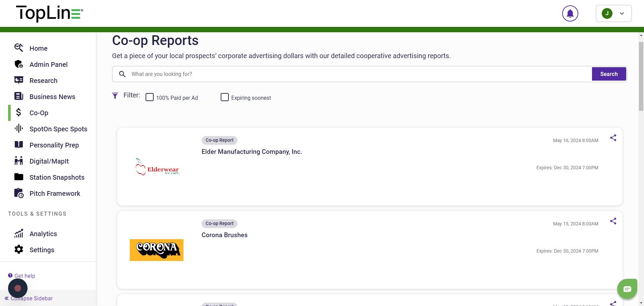Click the Analytics chart icon
This screenshot has height=306, width=644.
pos(19,233)
